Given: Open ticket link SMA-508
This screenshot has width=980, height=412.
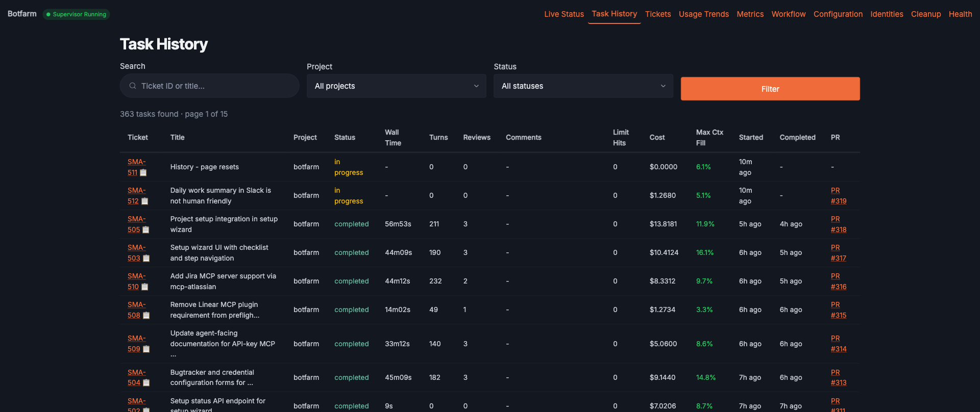Looking at the screenshot, I should (x=136, y=310).
